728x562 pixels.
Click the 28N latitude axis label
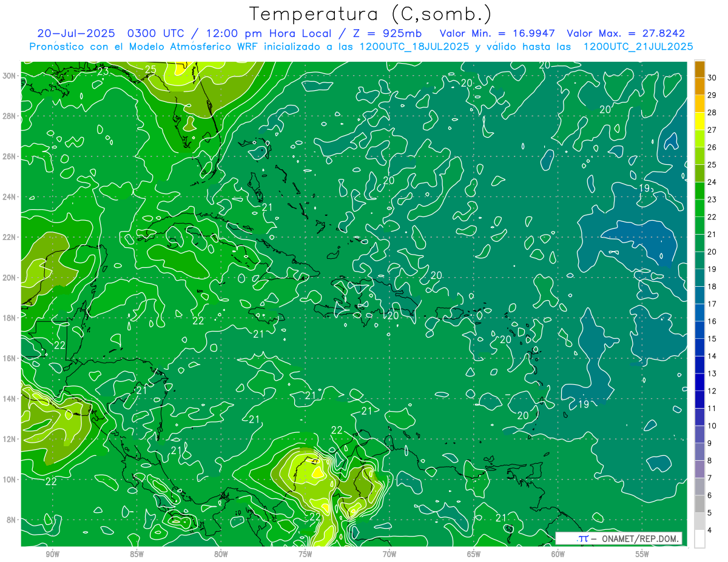click(x=10, y=116)
